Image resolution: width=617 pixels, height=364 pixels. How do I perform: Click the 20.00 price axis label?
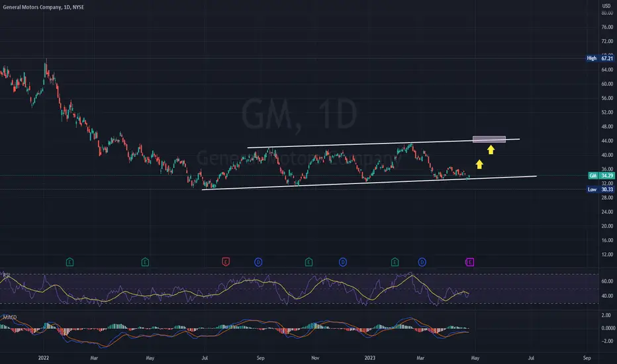coord(607,226)
